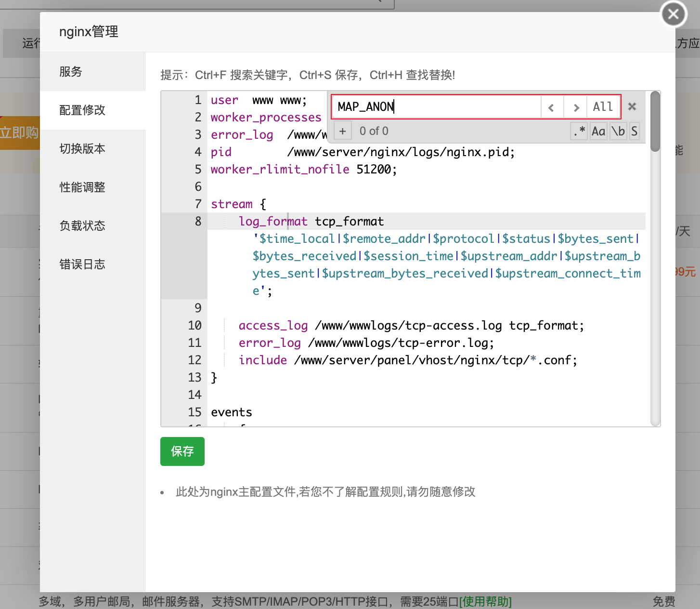Image resolution: width=700 pixels, height=609 pixels.
Task: Click the nginx管理 dialog title
Action: pyautogui.click(x=89, y=32)
